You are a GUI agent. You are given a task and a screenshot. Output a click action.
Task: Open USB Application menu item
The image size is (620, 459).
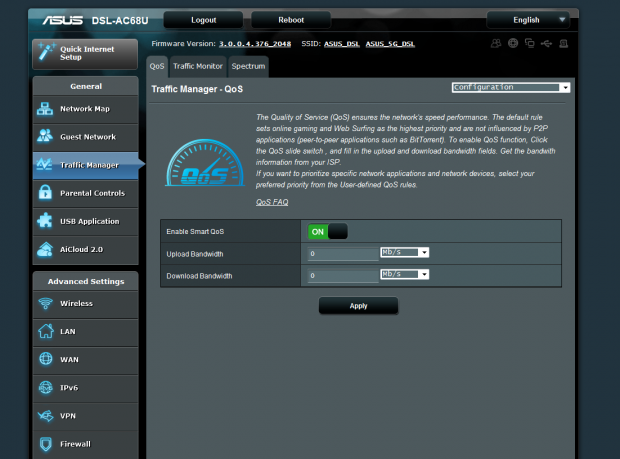click(85, 221)
